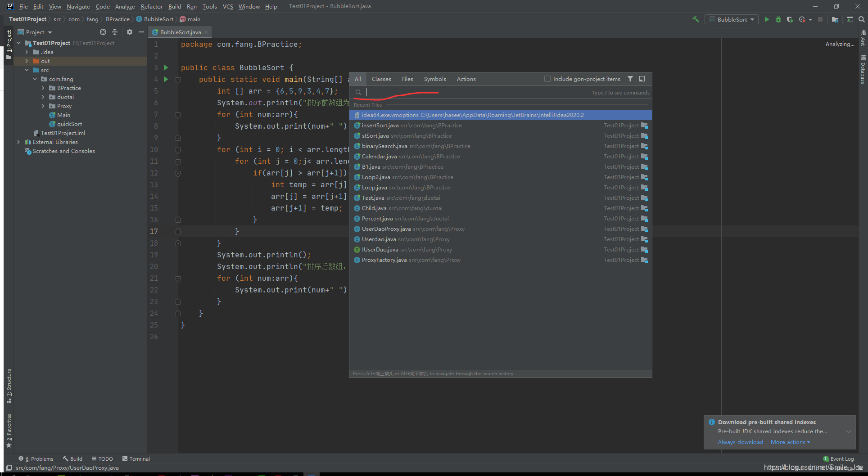This screenshot has height=476, width=868.
Task: Open the TODO tool window button
Action: tap(102, 459)
